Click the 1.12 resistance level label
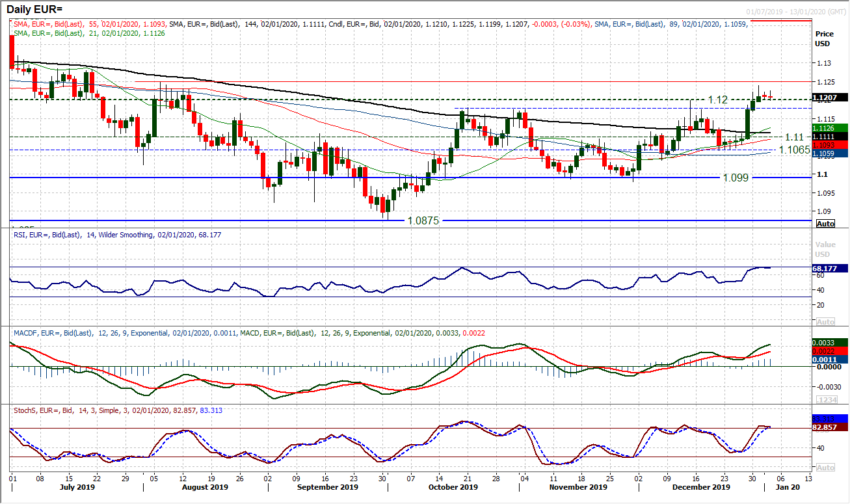Viewport: 850px width, 504px height. pyautogui.click(x=718, y=100)
